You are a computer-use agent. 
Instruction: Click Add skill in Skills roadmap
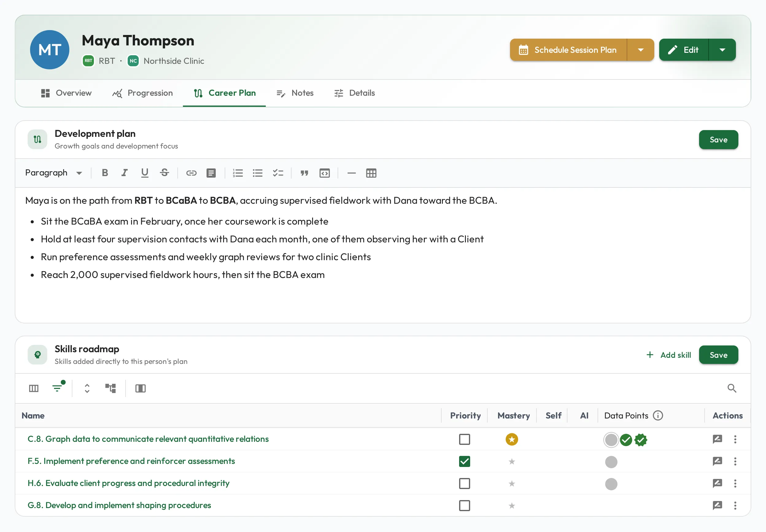pos(668,355)
